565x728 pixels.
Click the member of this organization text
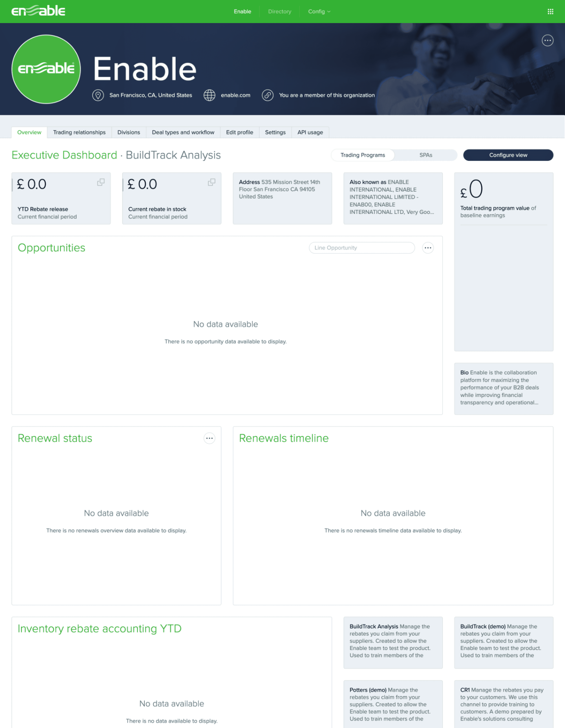tap(327, 95)
